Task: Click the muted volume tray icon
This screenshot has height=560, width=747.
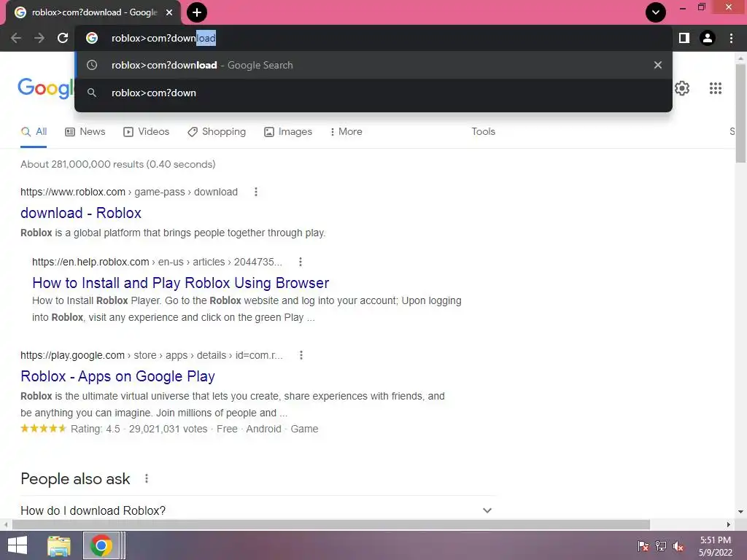Action: pyautogui.click(x=678, y=546)
